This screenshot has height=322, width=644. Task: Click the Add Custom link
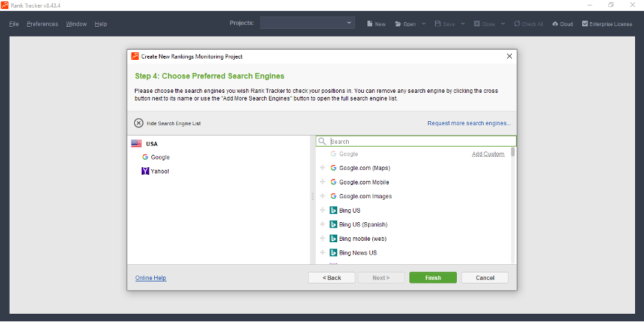pyautogui.click(x=488, y=154)
